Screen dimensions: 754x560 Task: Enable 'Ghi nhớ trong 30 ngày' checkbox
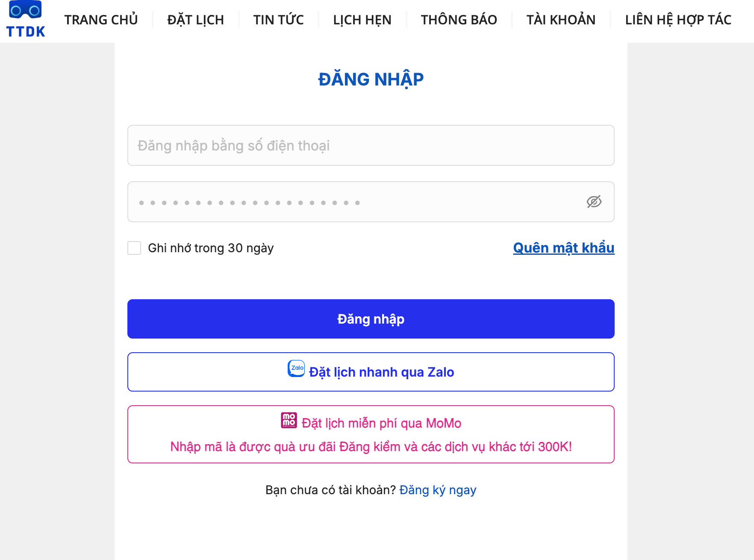point(134,248)
